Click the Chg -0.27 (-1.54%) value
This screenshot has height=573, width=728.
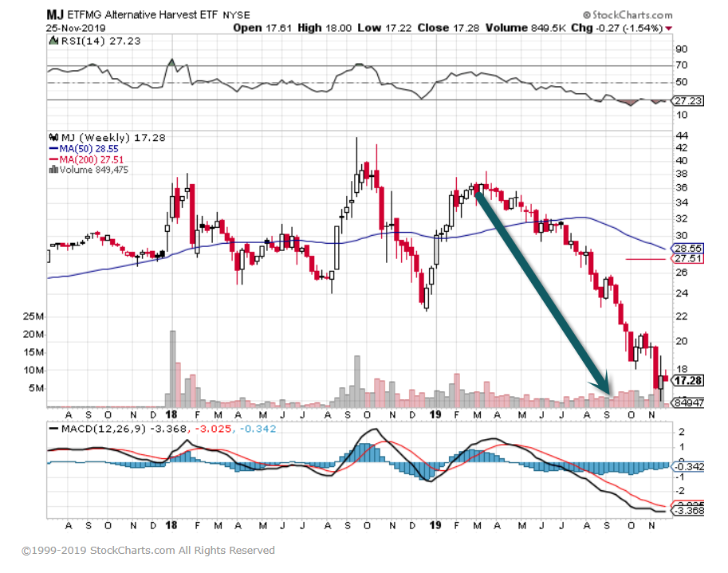click(616, 28)
